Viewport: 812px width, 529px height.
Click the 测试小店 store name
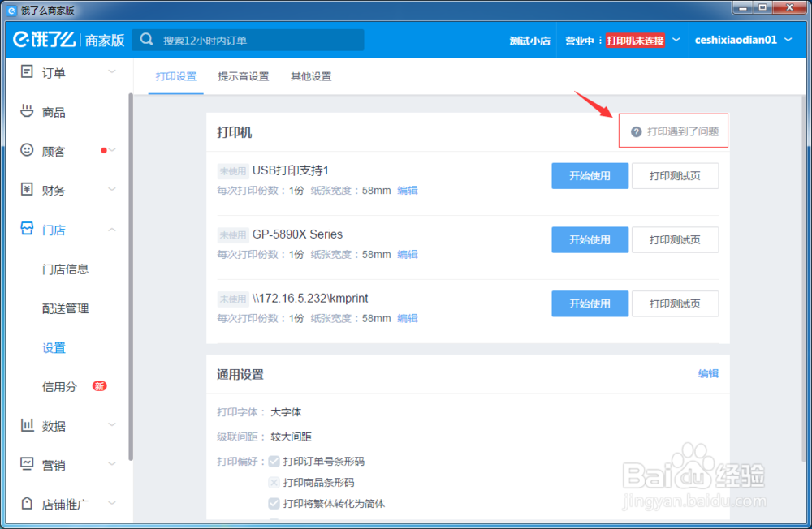(x=529, y=41)
